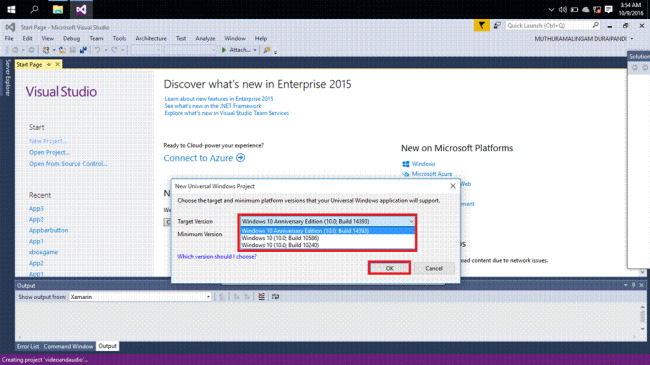650x365 pixels.
Task: Open New Project icon dropdown arrow in toolbar
Action: (x=53, y=50)
